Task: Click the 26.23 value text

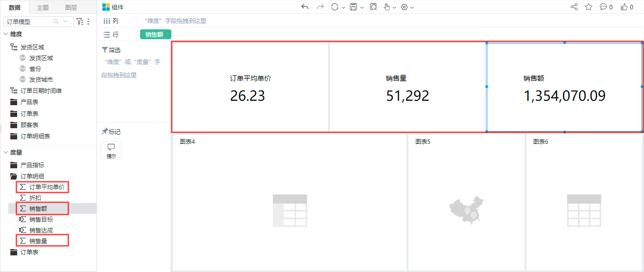Action: pos(247,96)
